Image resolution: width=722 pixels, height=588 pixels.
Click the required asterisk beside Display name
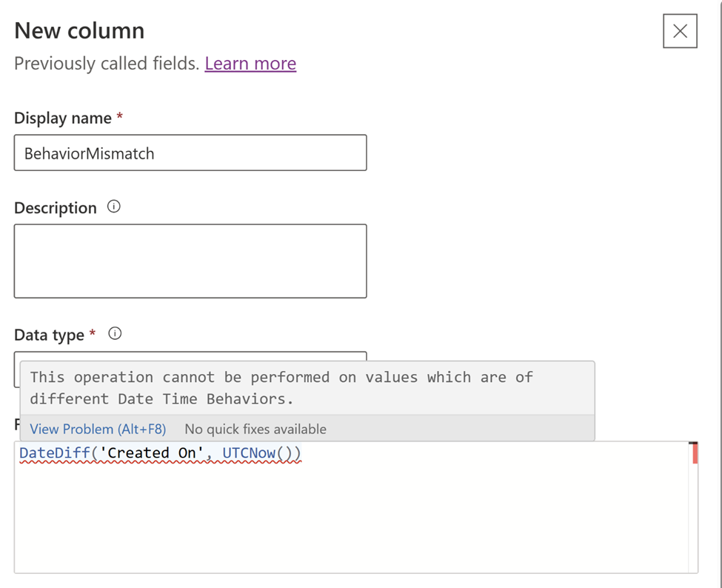[118, 117]
